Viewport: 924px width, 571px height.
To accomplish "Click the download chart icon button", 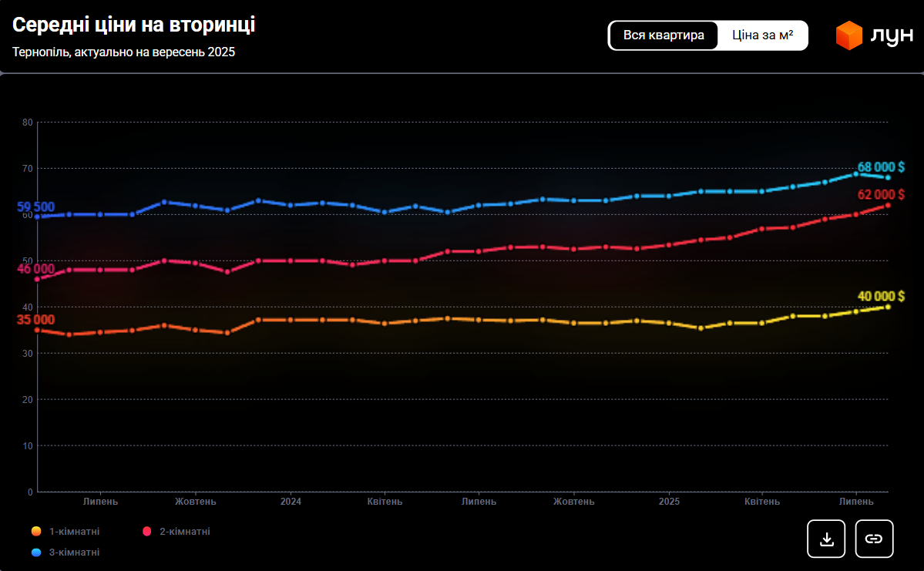I will click(826, 539).
